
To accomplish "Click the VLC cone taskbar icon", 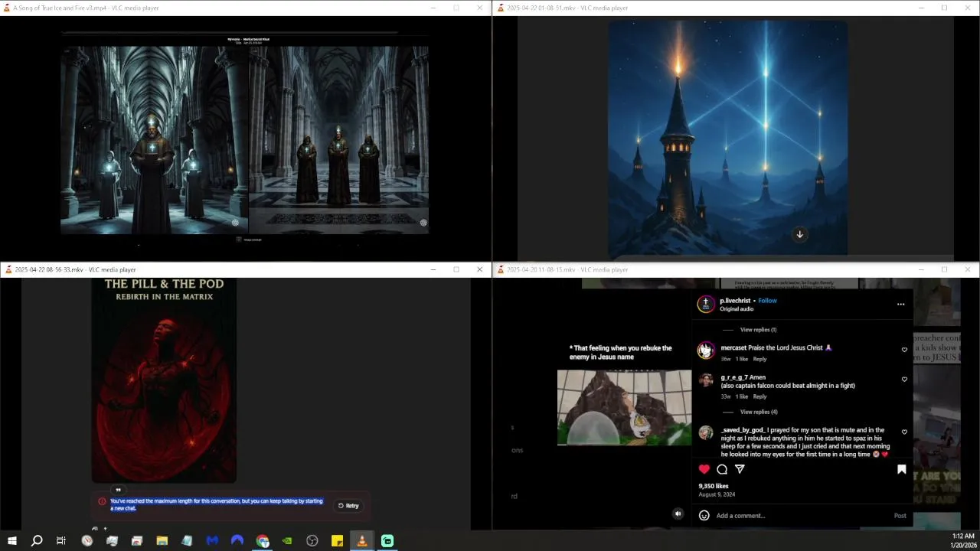I will 362,541.
